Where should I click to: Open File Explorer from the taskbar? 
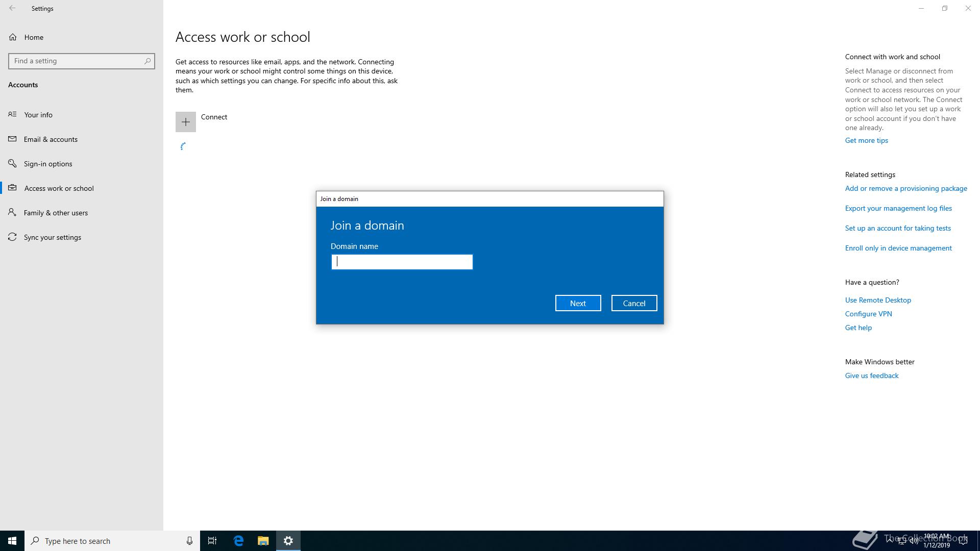pos(263,541)
